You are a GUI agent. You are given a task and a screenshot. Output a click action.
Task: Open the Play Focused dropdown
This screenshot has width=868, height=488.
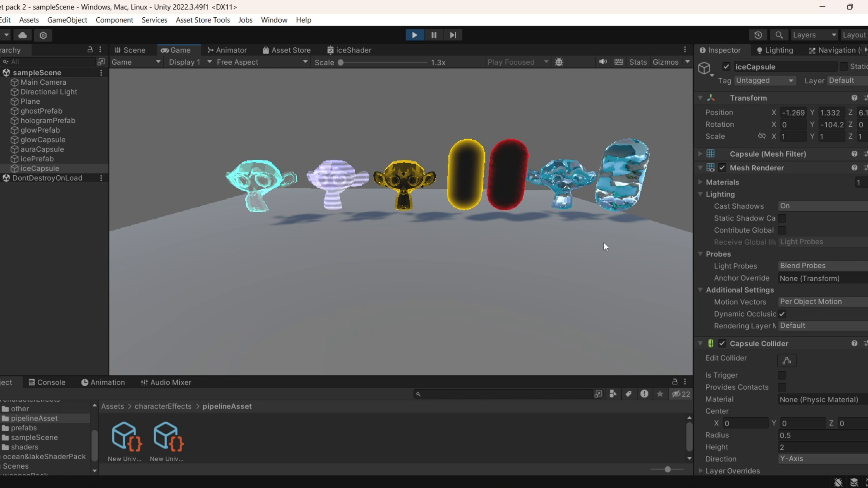click(517, 62)
